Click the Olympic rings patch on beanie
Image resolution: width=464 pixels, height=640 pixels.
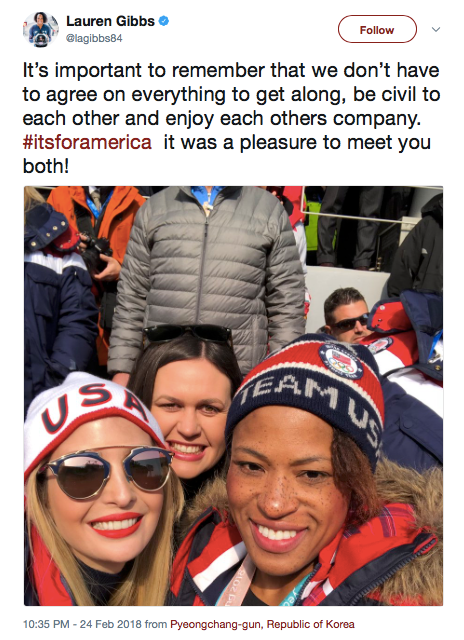coord(340,360)
